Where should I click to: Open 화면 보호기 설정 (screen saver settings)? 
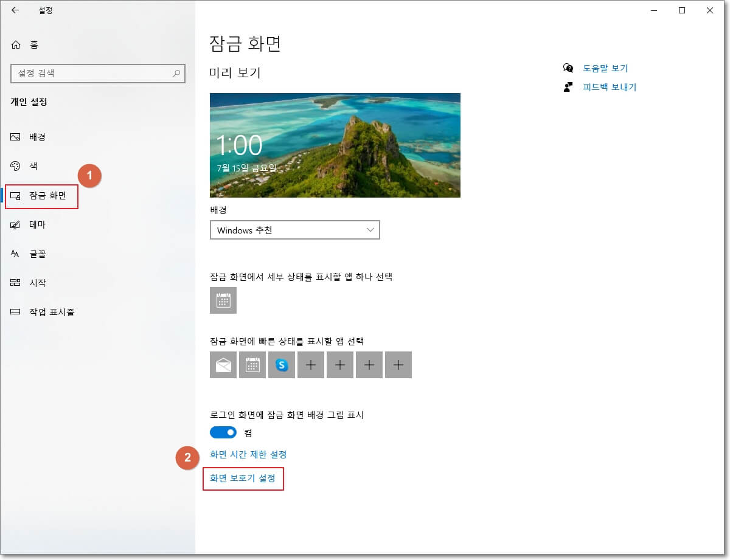pyautogui.click(x=243, y=479)
